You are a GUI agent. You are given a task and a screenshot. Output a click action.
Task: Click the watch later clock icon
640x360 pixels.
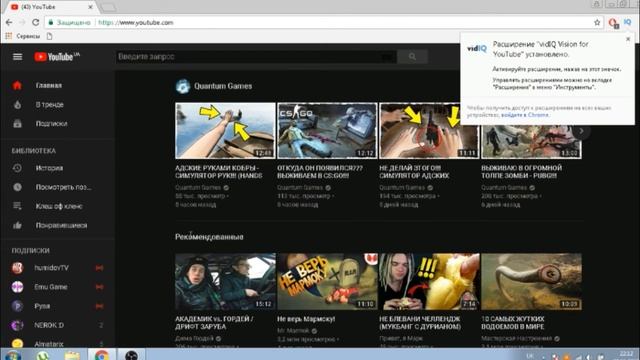click(17, 187)
